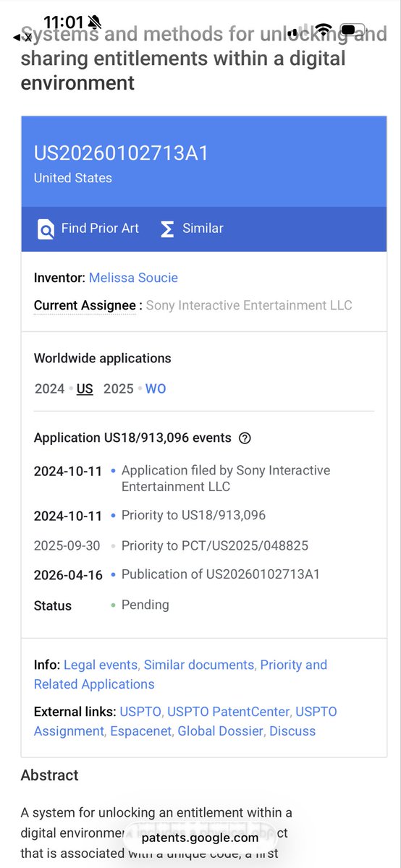The height and width of the screenshot is (868, 401).
Task: Tap the Application filed by Sony event
Action: [x=226, y=478]
